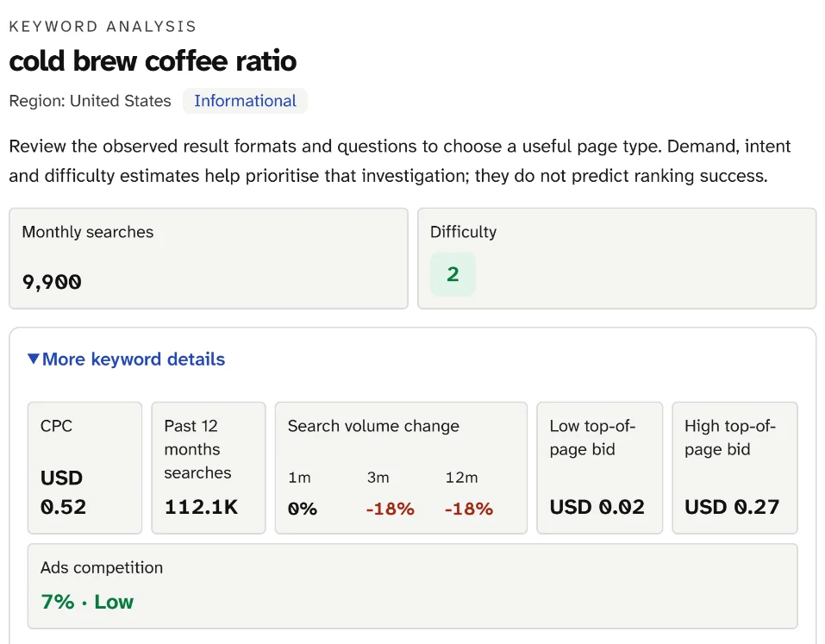Select the Monthly searches value 9,900
This screenshot has width=825, height=644.
click(52, 282)
